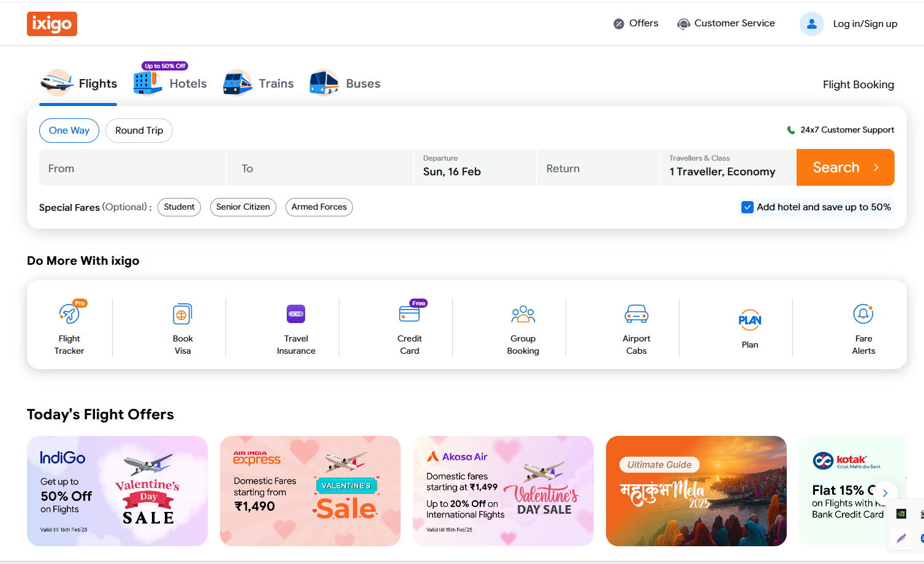Open the Air India Express Valentine's Sale offer
924x564 pixels.
pos(310,491)
